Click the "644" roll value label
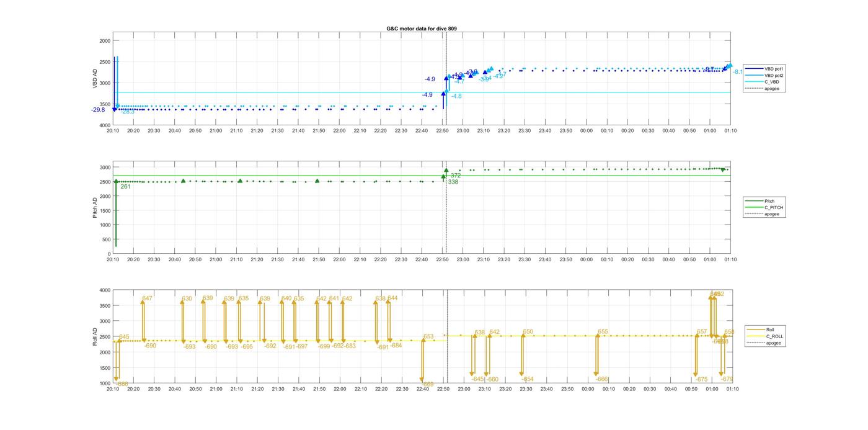868x430 pixels. [x=392, y=298]
